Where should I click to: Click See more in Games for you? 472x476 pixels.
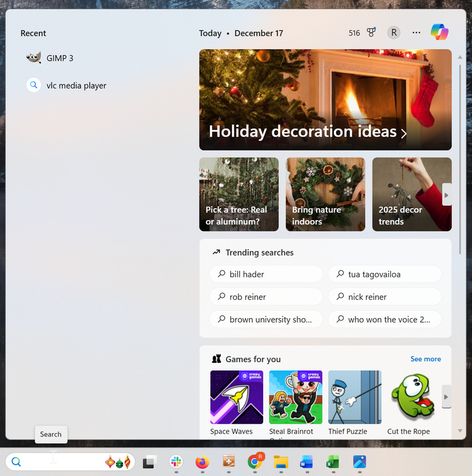click(425, 359)
